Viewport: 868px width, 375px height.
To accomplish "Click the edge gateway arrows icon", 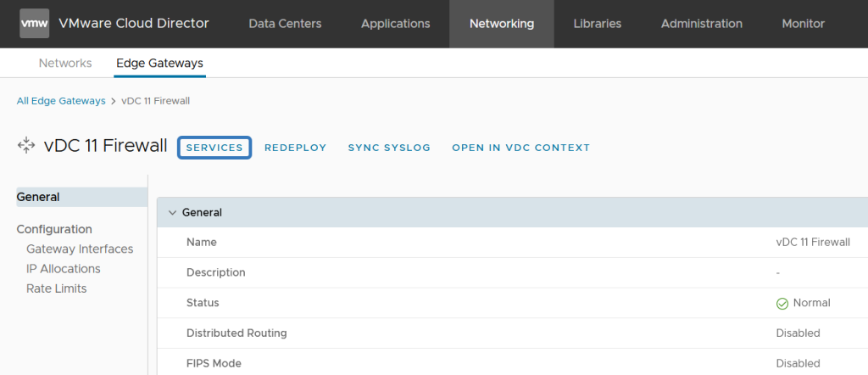I will (x=26, y=146).
